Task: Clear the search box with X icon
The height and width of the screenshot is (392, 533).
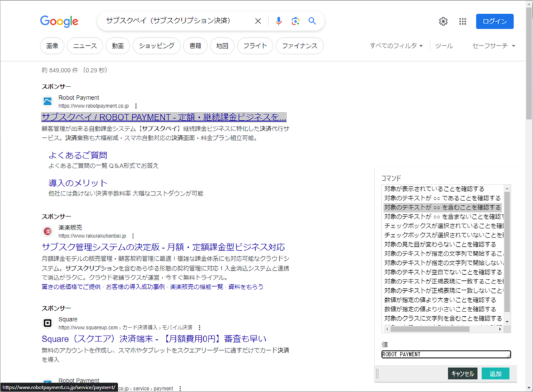Action: (258, 21)
